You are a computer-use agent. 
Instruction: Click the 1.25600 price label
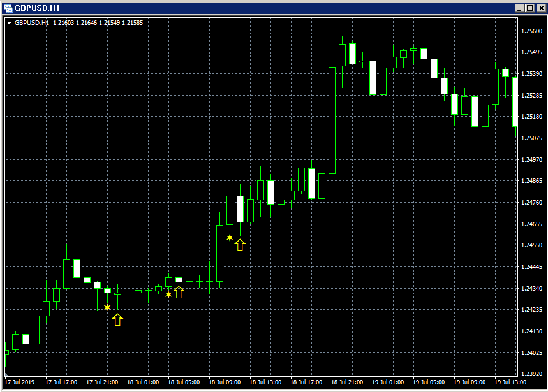pos(531,31)
